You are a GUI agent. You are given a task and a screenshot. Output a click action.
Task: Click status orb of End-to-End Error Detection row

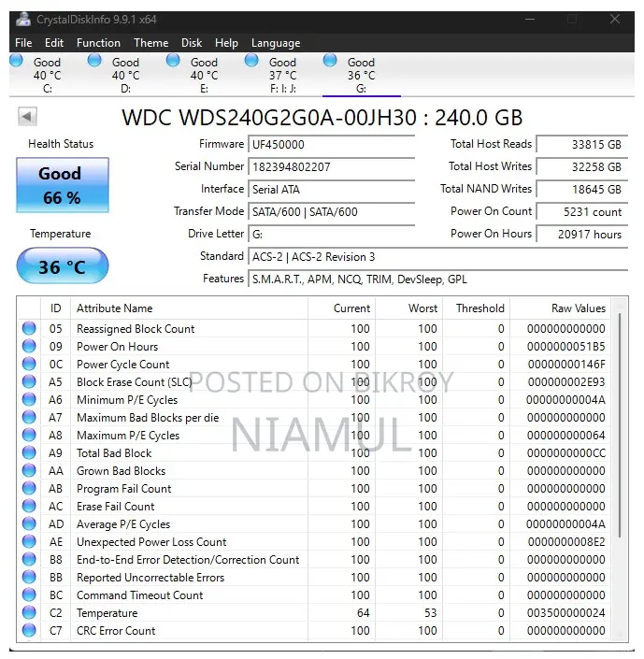(29, 559)
